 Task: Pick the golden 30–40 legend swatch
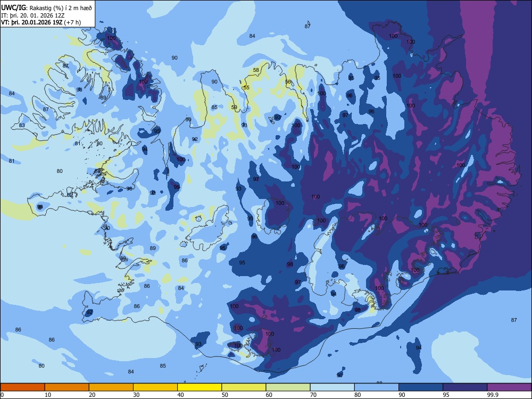[155, 387]
